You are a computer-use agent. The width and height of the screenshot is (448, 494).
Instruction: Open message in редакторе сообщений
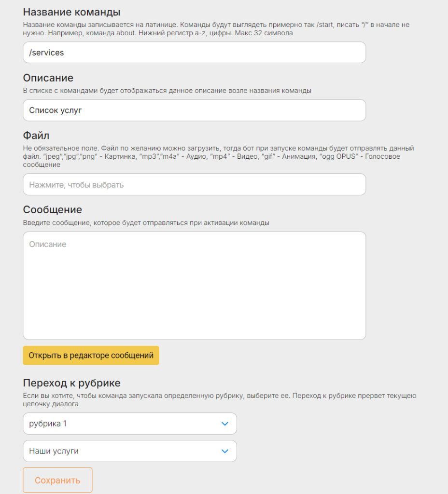[x=91, y=356]
